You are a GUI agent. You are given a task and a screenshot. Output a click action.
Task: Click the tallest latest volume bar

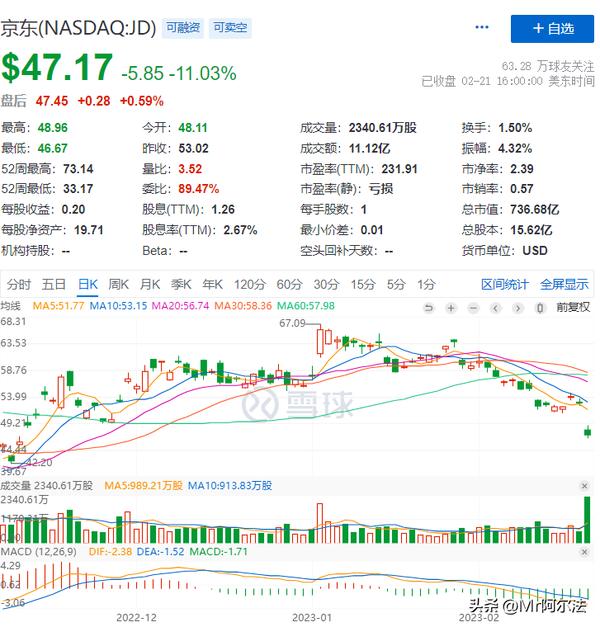(x=587, y=519)
